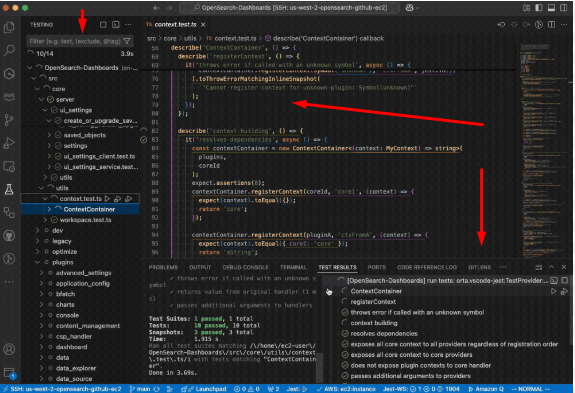Open the Testing beaker view

click(x=9, y=189)
